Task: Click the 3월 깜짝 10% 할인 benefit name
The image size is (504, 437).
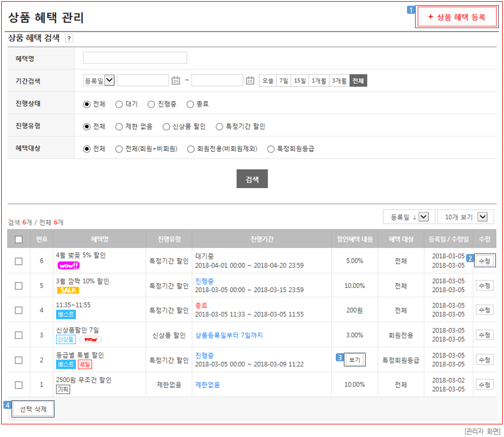Action: pos(83,281)
